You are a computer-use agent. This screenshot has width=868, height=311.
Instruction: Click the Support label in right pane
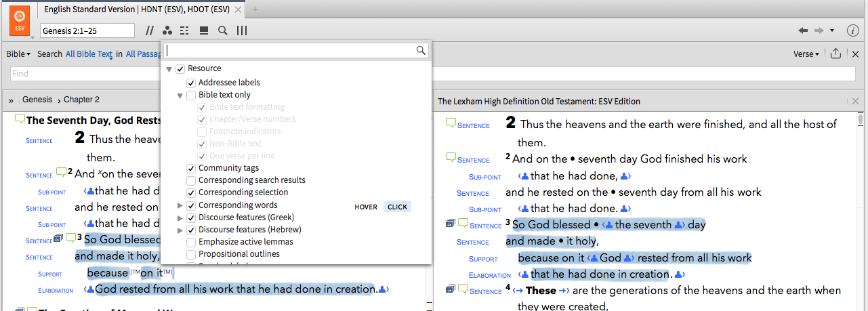tap(482, 259)
